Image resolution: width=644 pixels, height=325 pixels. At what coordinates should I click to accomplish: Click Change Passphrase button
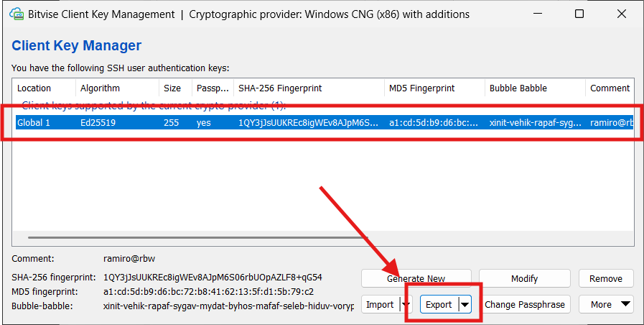click(x=525, y=304)
